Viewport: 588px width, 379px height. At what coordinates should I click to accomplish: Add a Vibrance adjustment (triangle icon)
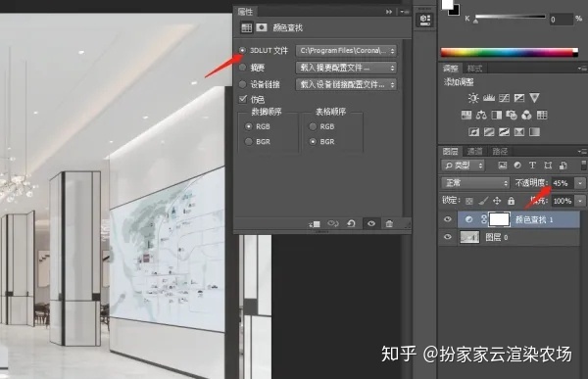(534, 98)
